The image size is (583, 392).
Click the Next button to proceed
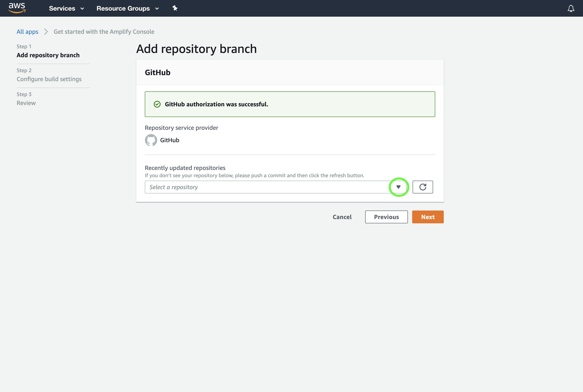point(428,216)
